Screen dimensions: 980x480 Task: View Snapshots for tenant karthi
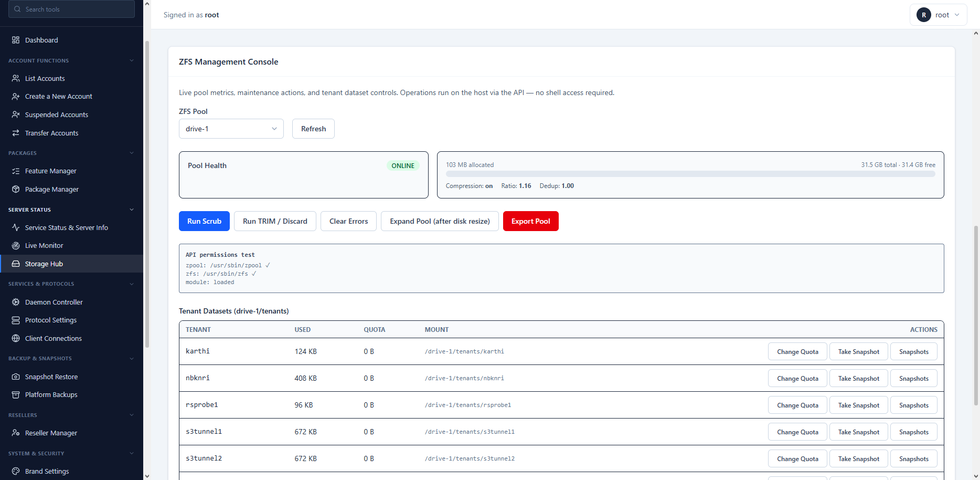pyautogui.click(x=913, y=352)
